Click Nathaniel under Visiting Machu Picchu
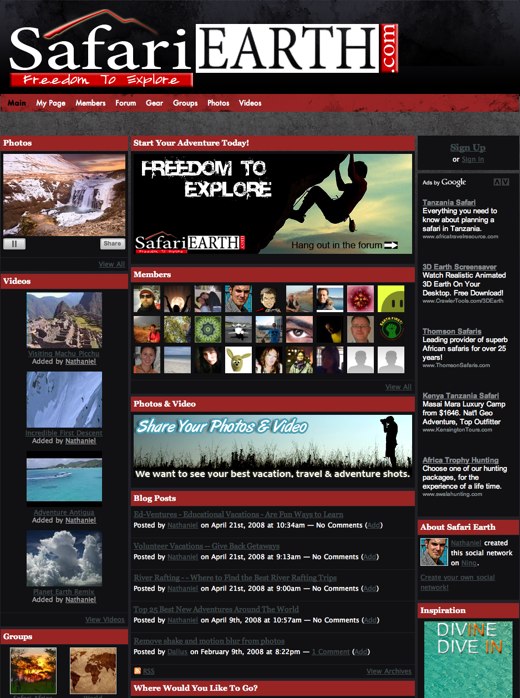This screenshot has width=520, height=698. (81, 361)
